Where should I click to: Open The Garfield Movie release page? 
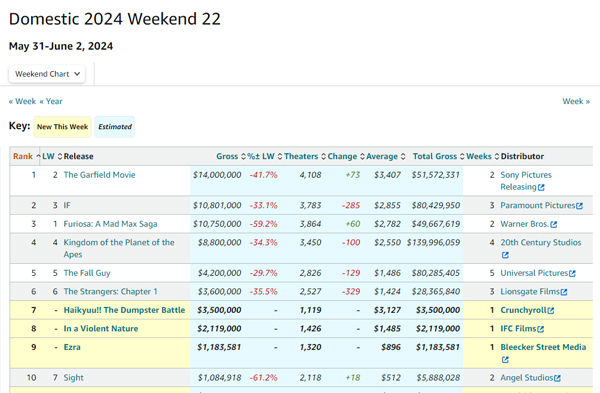(x=99, y=175)
